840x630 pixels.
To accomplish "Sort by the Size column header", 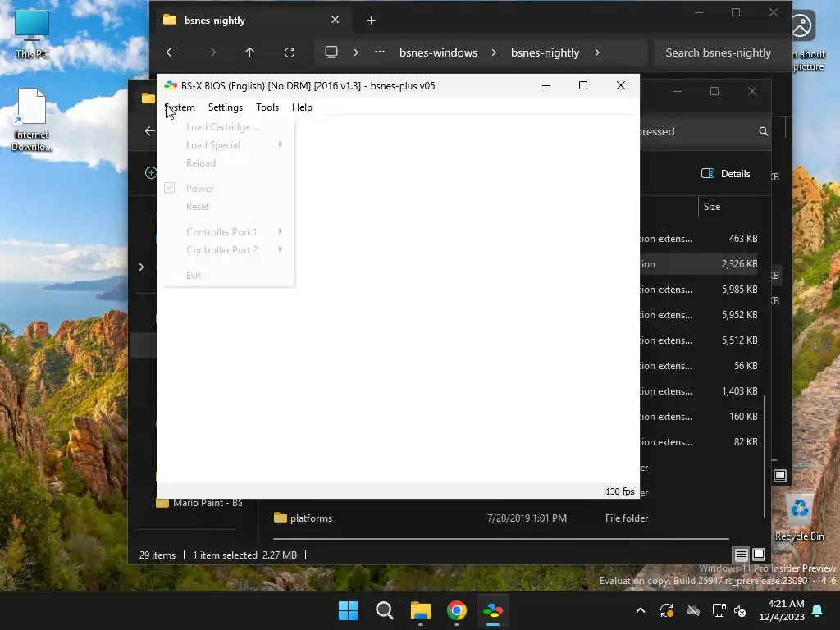I will point(711,206).
